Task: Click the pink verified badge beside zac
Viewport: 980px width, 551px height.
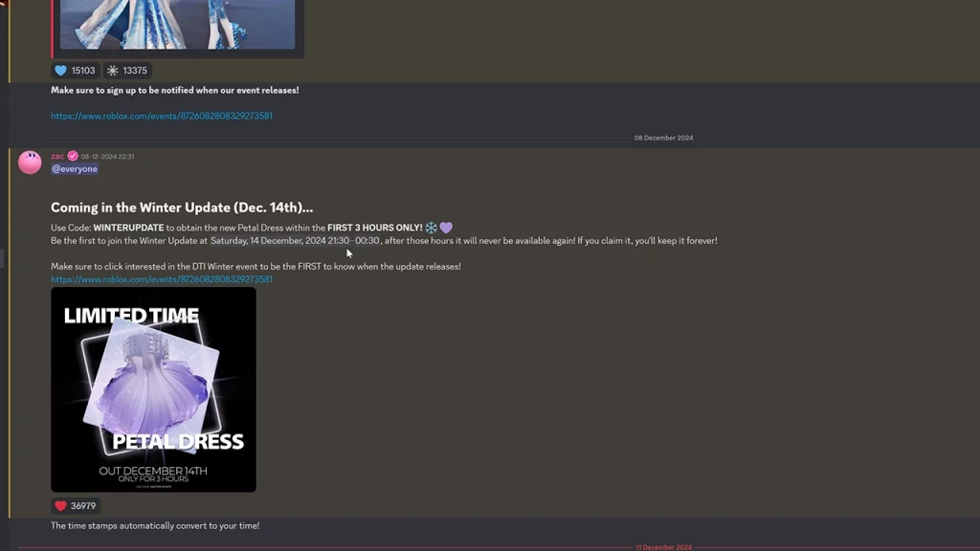Action: click(x=73, y=156)
